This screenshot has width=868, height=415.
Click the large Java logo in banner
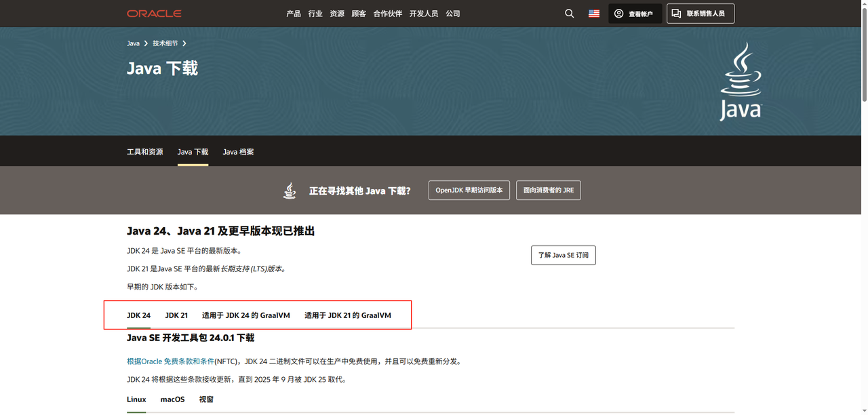coord(741,81)
